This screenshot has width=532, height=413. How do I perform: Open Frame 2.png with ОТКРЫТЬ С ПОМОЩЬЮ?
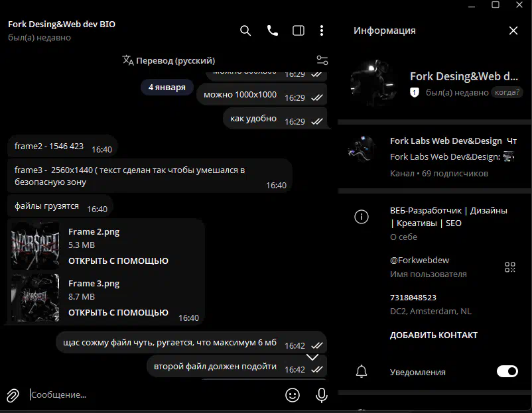tap(118, 261)
